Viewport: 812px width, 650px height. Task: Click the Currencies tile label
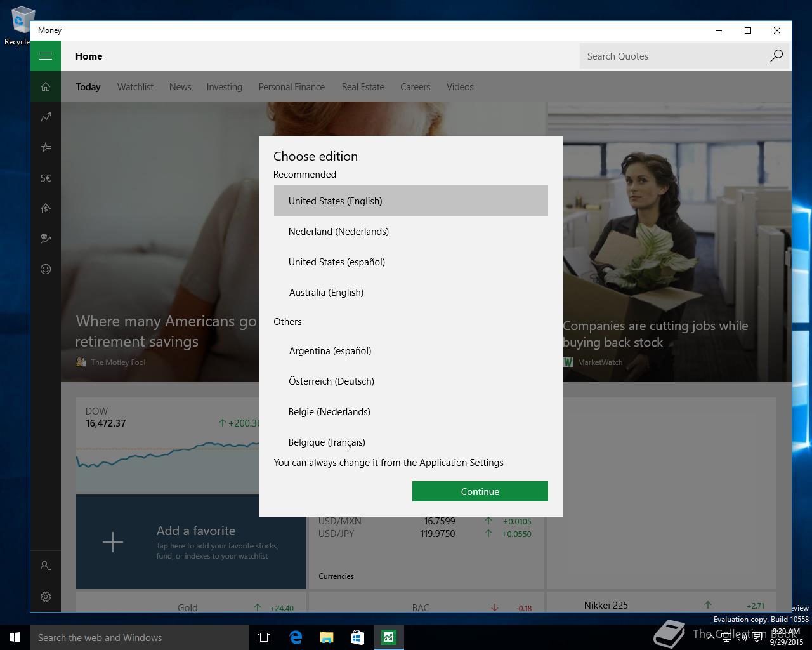coord(336,576)
